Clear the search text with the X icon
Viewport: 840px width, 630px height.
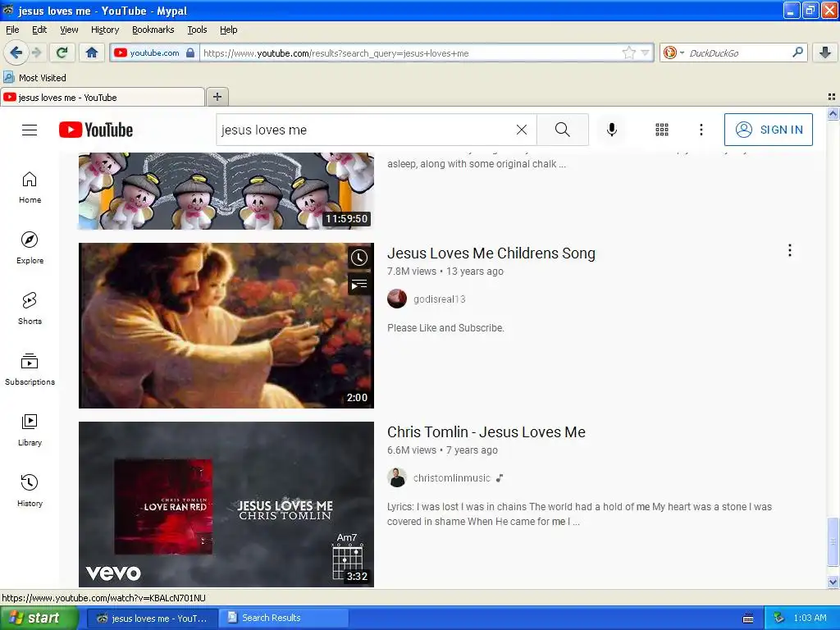(521, 130)
